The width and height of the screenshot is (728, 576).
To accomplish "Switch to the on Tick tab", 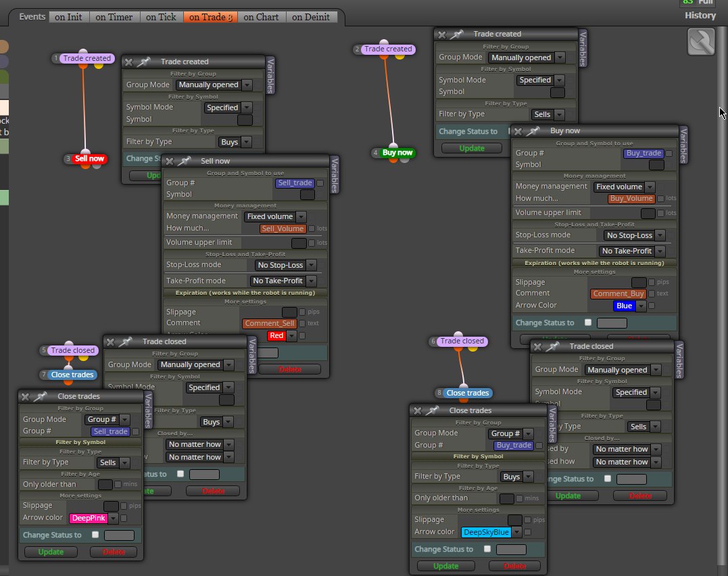I will [x=161, y=17].
